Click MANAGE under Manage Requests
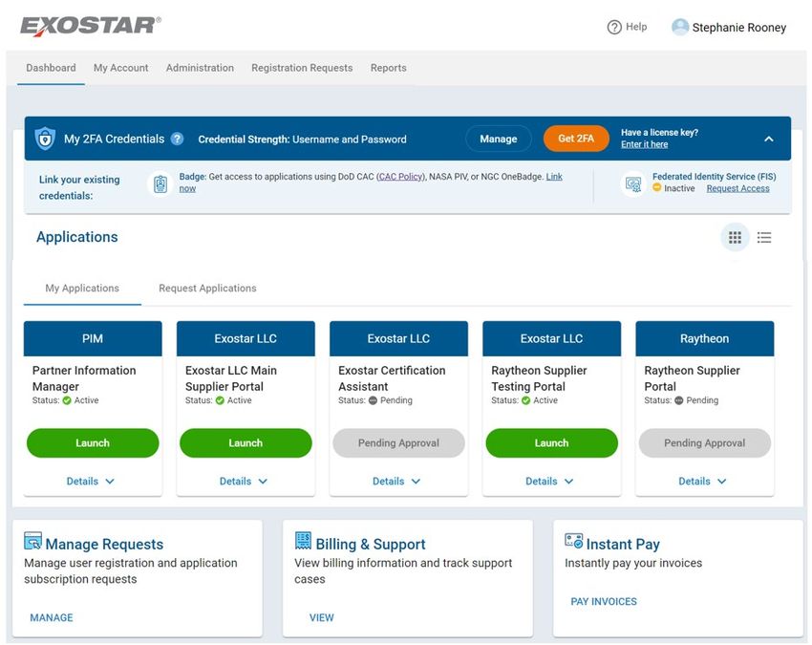Screen dimensions: 812x645 tap(52, 617)
